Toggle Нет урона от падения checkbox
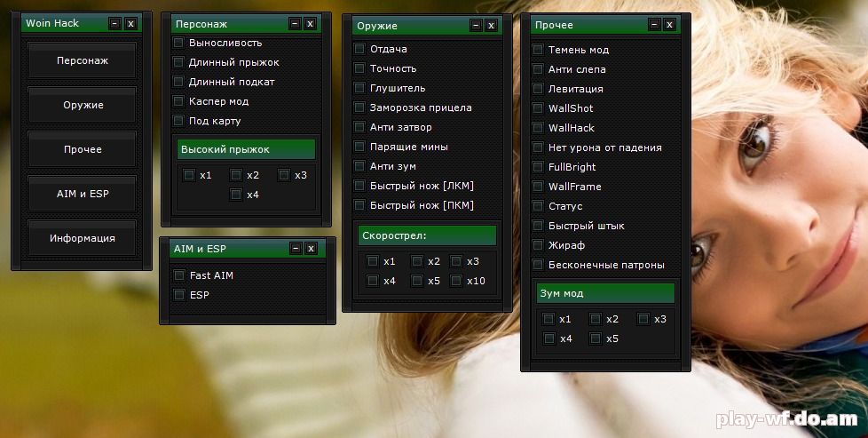Screen dimensions: 868x438 point(538,147)
